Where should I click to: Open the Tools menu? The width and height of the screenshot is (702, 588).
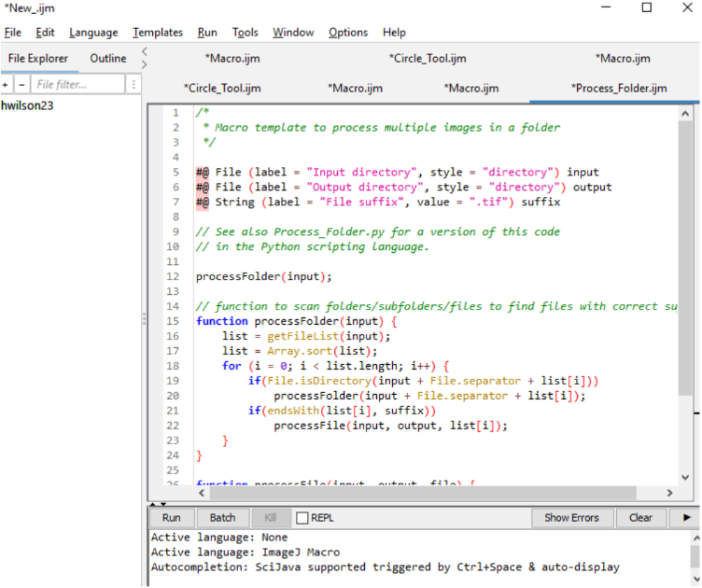point(245,33)
